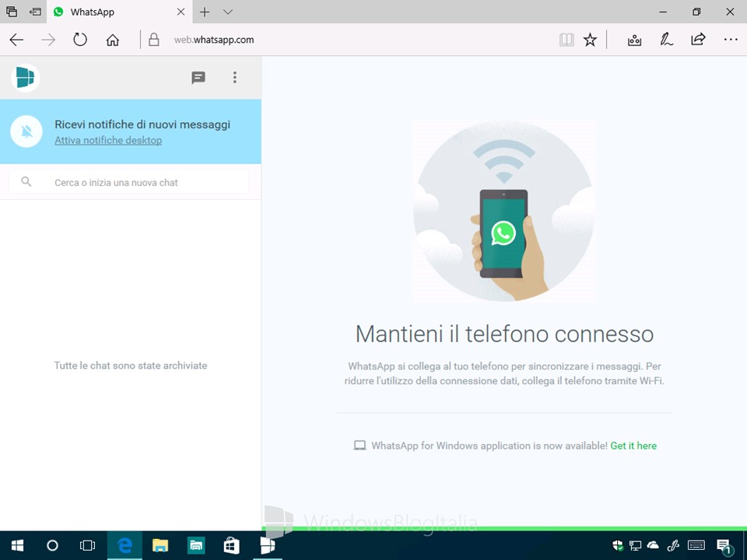Open Edge settings and more menu
This screenshot has height=560, width=747.
click(x=731, y=40)
